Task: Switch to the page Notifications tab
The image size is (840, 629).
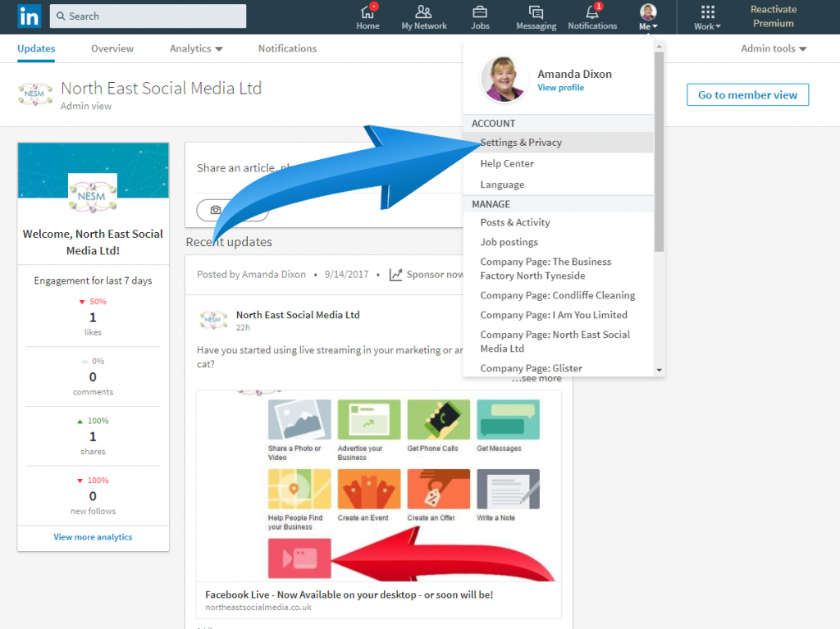Action: coord(287,48)
